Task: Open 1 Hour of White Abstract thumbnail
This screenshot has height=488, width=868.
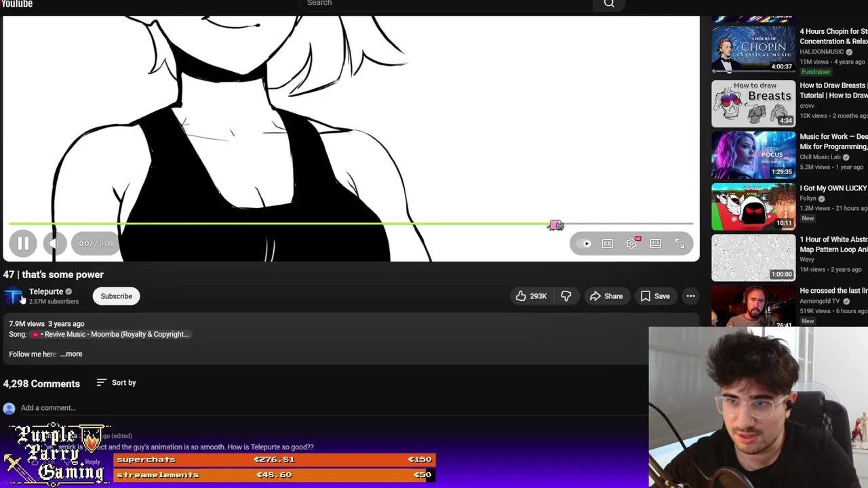Action: (753, 258)
